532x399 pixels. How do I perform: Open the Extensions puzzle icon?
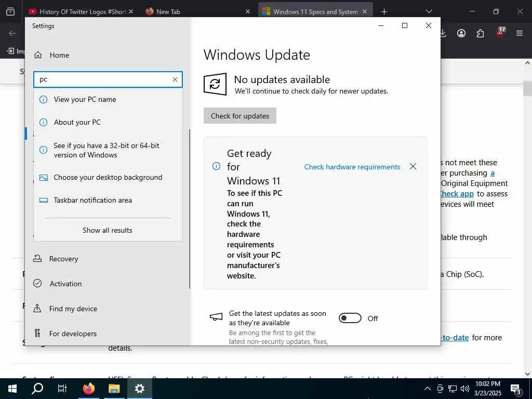(x=480, y=33)
